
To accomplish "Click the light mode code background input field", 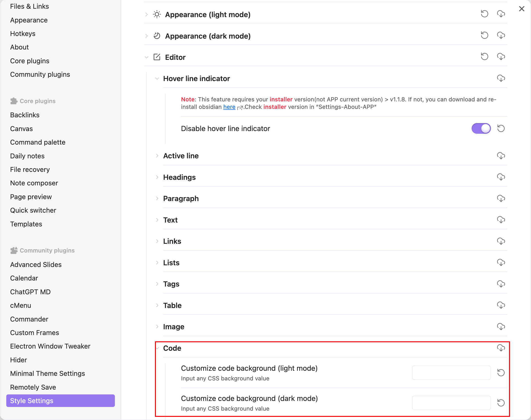I will [x=451, y=372].
